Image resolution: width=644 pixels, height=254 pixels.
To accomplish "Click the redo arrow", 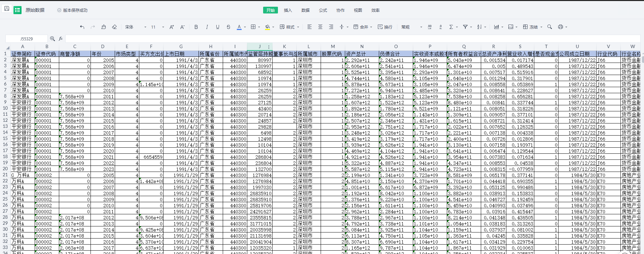I will tap(93, 27).
